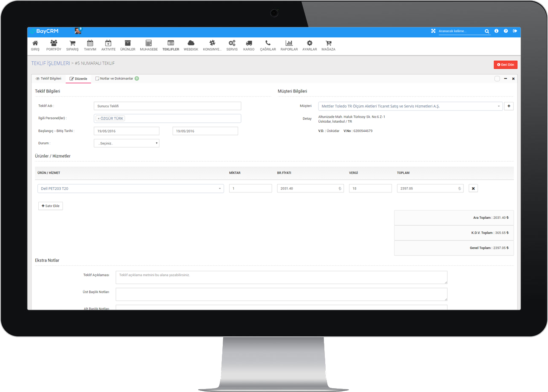Screen dimensions: 548x392
Task: Open the Durum dropdown
Action: [x=127, y=143]
